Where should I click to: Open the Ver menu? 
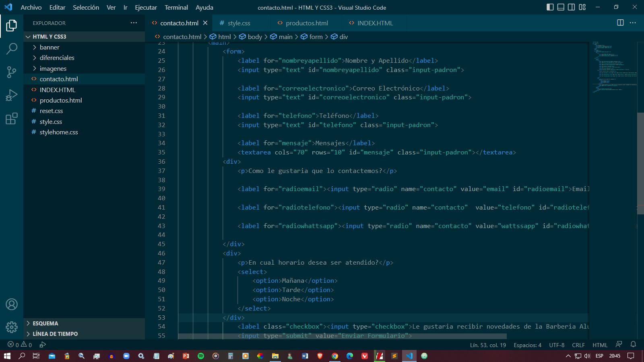tap(111, 7)
